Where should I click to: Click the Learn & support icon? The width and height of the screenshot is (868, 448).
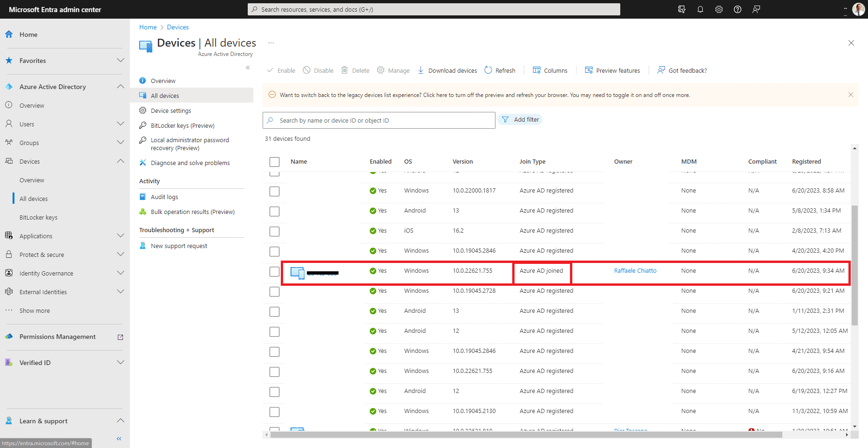coord(9,420)
